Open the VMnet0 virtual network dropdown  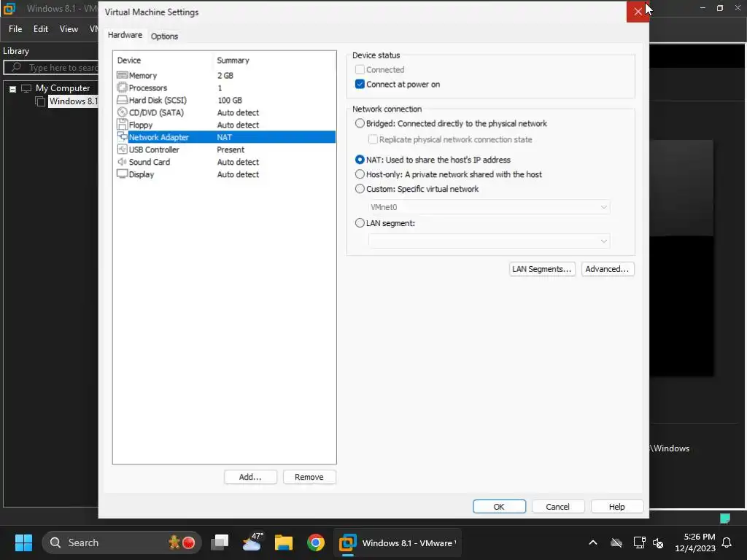[x=489, y=207]
